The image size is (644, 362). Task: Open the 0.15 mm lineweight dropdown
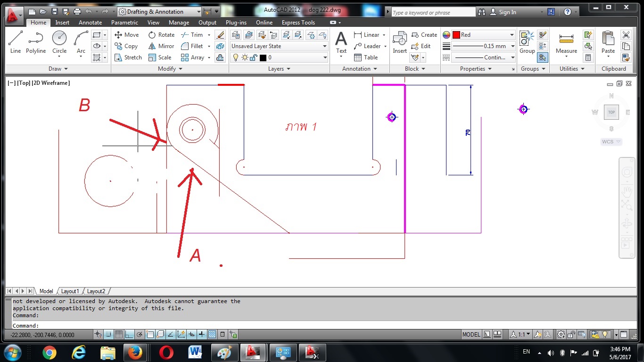coord(483,46)
